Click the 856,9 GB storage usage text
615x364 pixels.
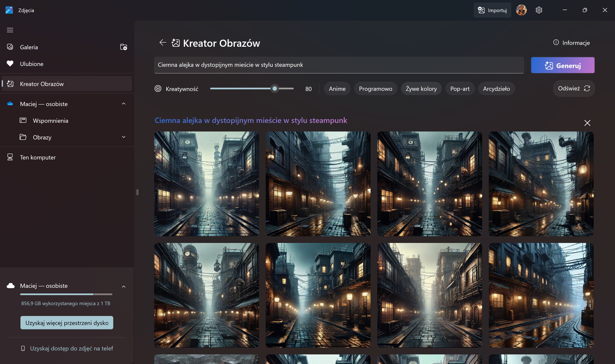pos(66,303)
